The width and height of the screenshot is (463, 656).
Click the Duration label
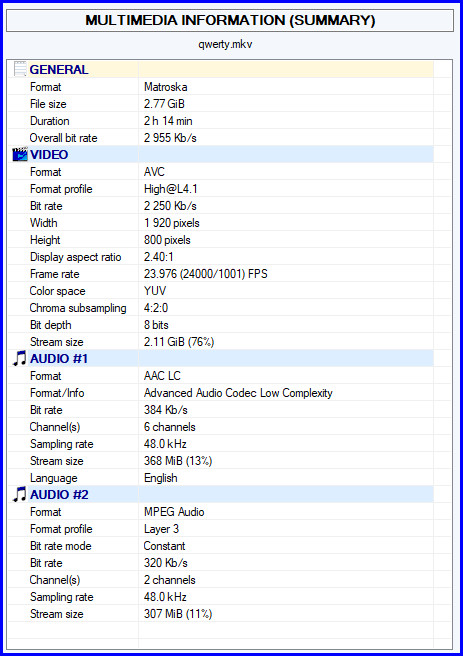pyautogui.click(x=50, y=121)
